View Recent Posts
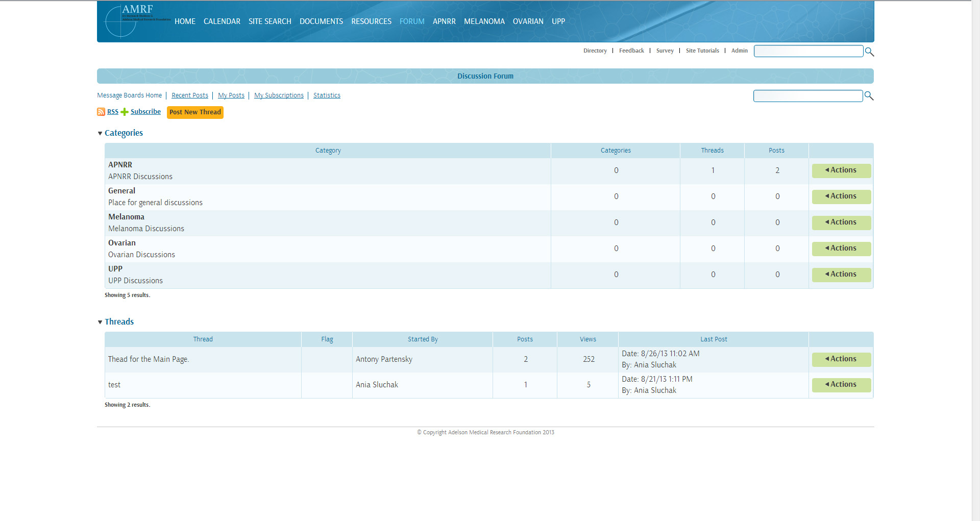Image resolution: width=980 pixels, height=521 pixels. [190, 95]
